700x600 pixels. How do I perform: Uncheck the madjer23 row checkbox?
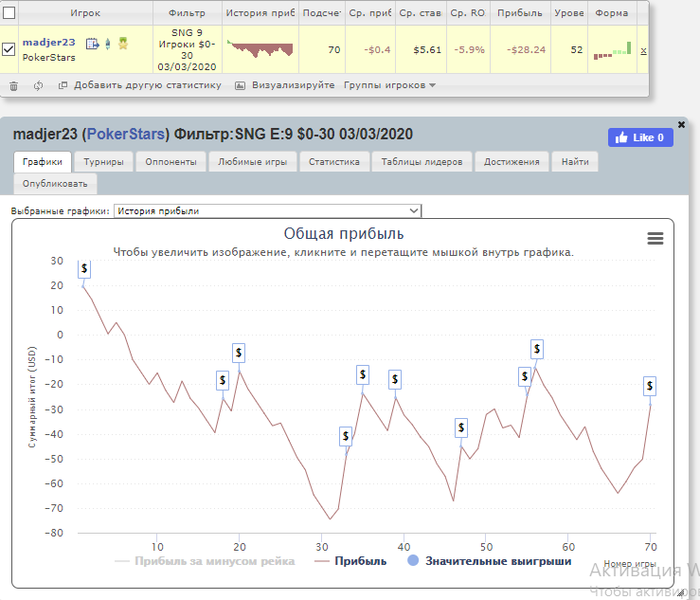pos(9,49)
